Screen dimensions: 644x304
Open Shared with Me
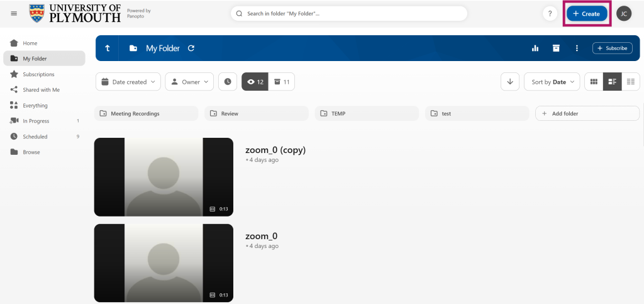[x=45, y=89]
